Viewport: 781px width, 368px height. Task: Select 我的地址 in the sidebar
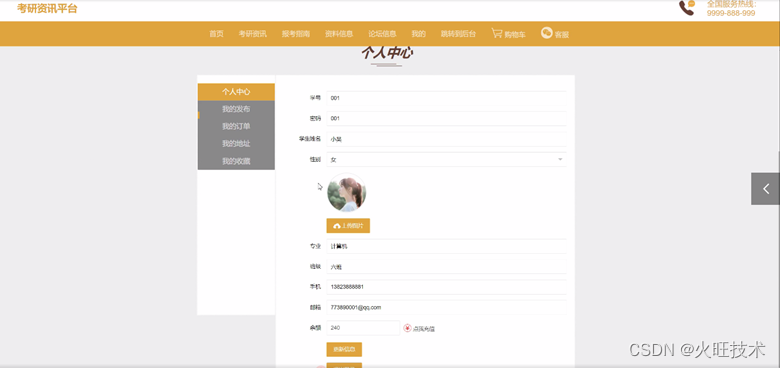click(236, 144)
